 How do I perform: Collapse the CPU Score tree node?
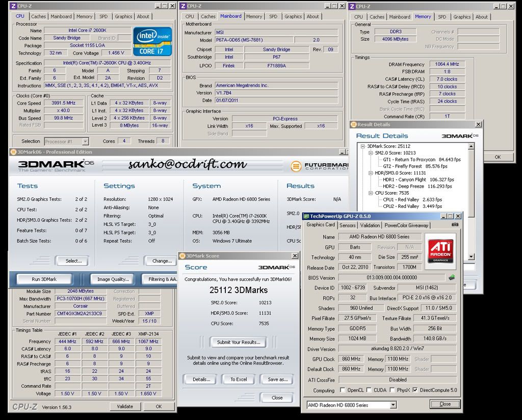(370, 193)
